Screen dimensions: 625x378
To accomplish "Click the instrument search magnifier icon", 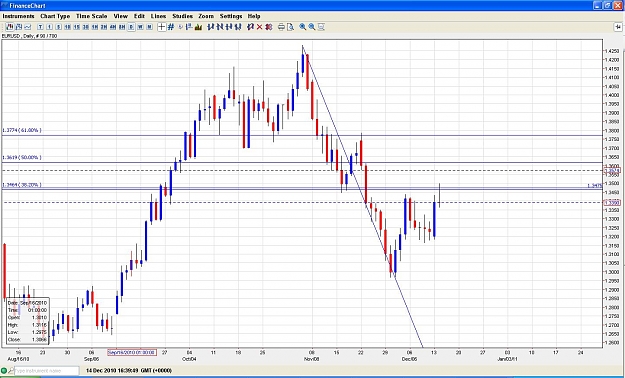I will [11, 371].
